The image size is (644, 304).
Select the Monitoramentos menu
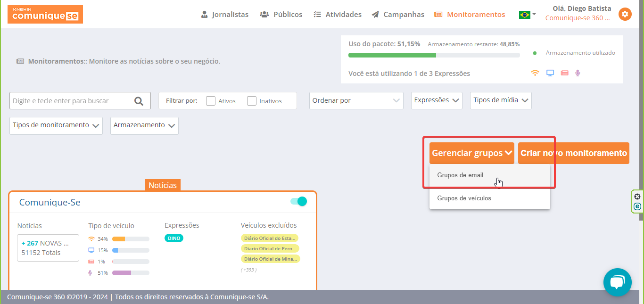(470, 15)
